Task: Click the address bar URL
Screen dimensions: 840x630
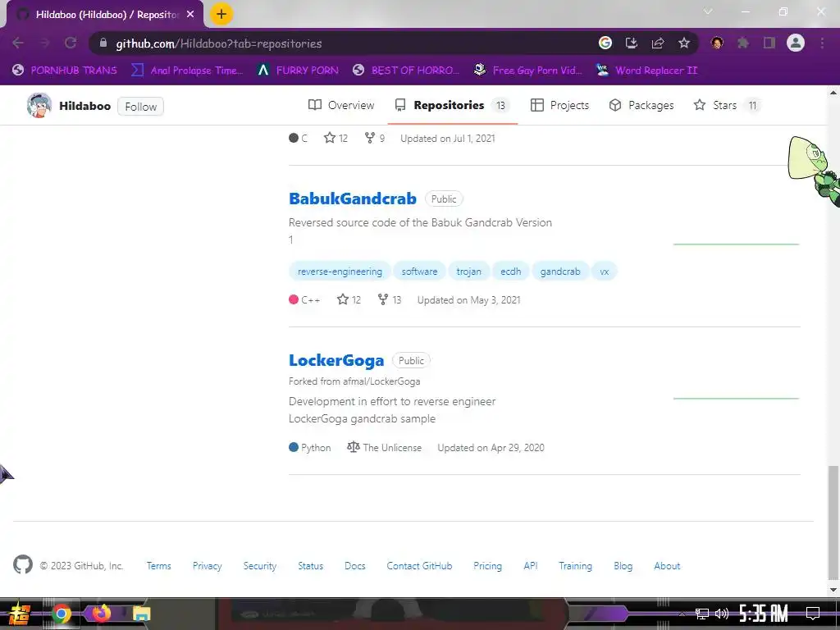Action: (x=218, y=43)
